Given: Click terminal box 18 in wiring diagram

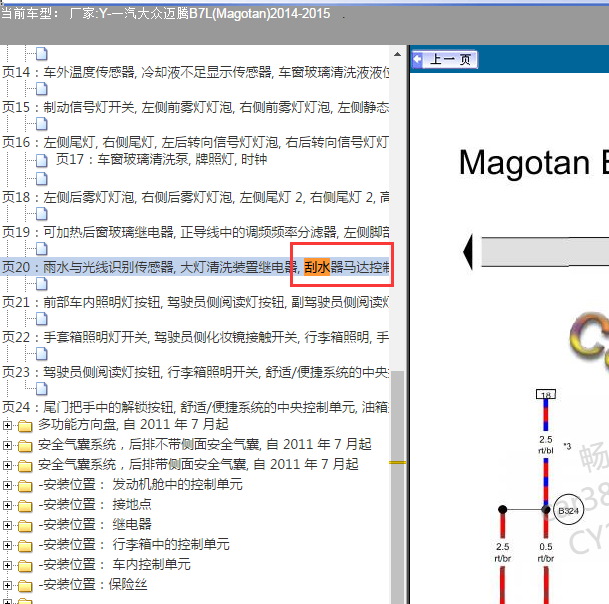Looking at the screenshot, I should [x=546, y=394].
